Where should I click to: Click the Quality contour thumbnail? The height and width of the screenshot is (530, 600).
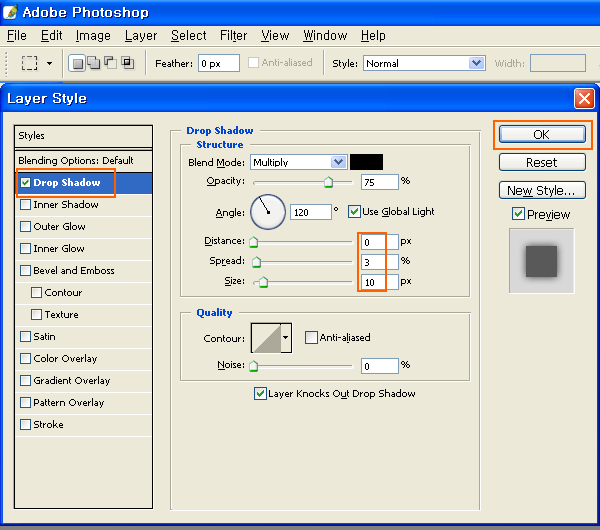(266, 338)
